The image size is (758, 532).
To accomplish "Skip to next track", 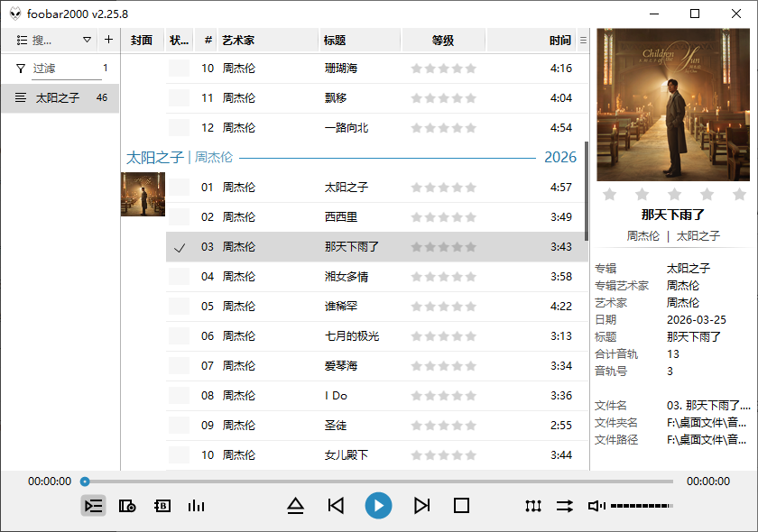I will [x=421, y=506].
